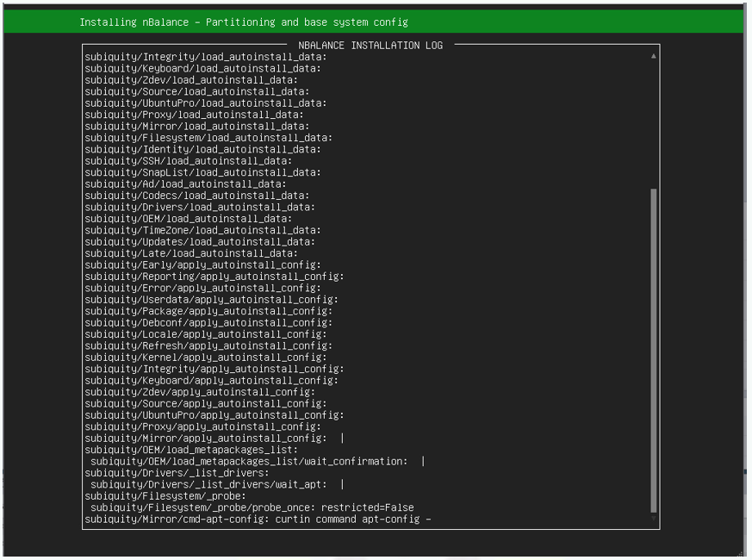Screen dimensions: 752x560
Task: Click the window resize grip in the corner
Action: [x=742, y=552]
